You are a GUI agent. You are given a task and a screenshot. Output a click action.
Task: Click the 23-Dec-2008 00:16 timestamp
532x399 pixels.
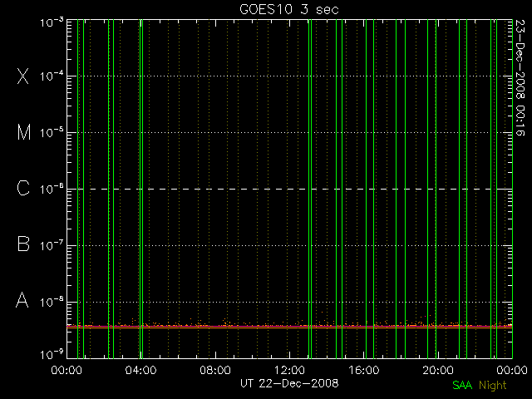click(x=520, y=77)
